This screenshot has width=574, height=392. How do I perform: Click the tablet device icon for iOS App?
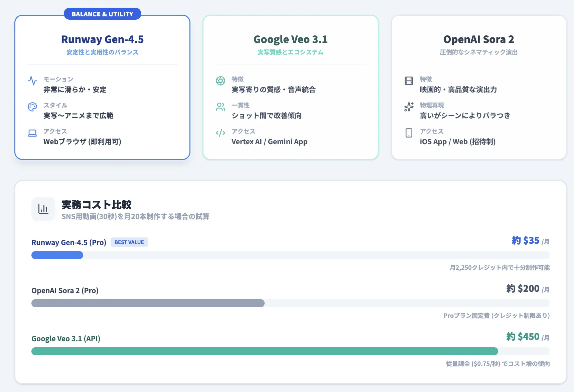click(409, 133)
